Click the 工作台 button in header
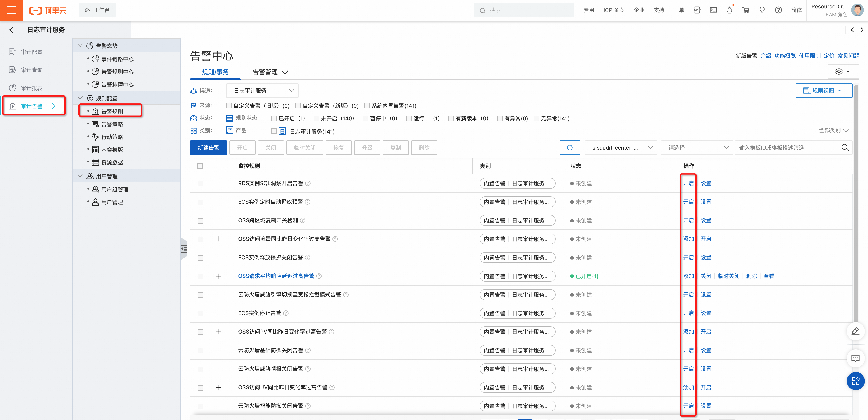868x420 pixels. 97,10
